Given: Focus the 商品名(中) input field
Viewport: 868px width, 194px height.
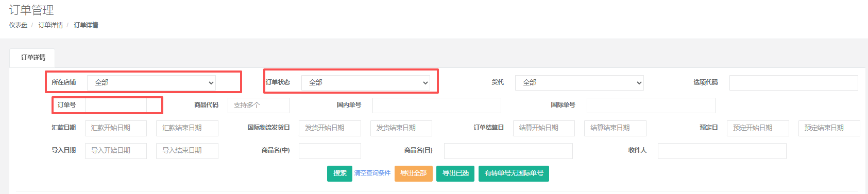Looking at the screenshot, I should tap(330, 150).
